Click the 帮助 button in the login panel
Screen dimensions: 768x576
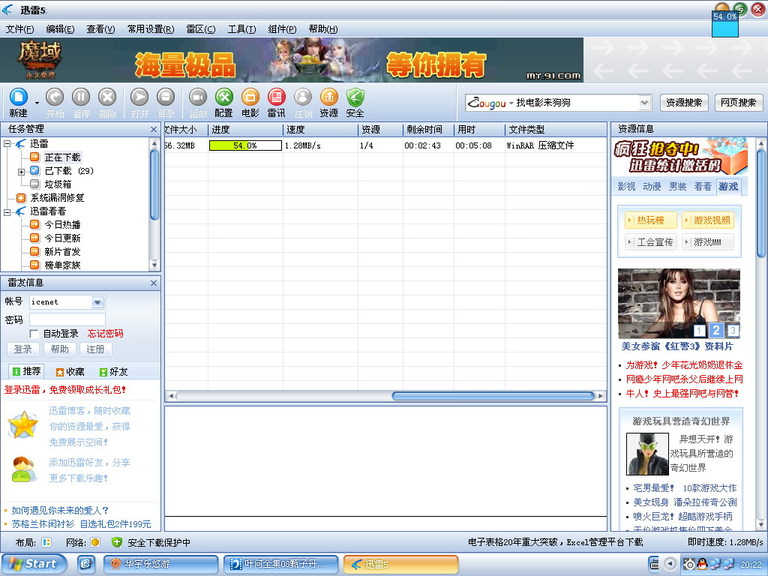(x=59, y=349)
